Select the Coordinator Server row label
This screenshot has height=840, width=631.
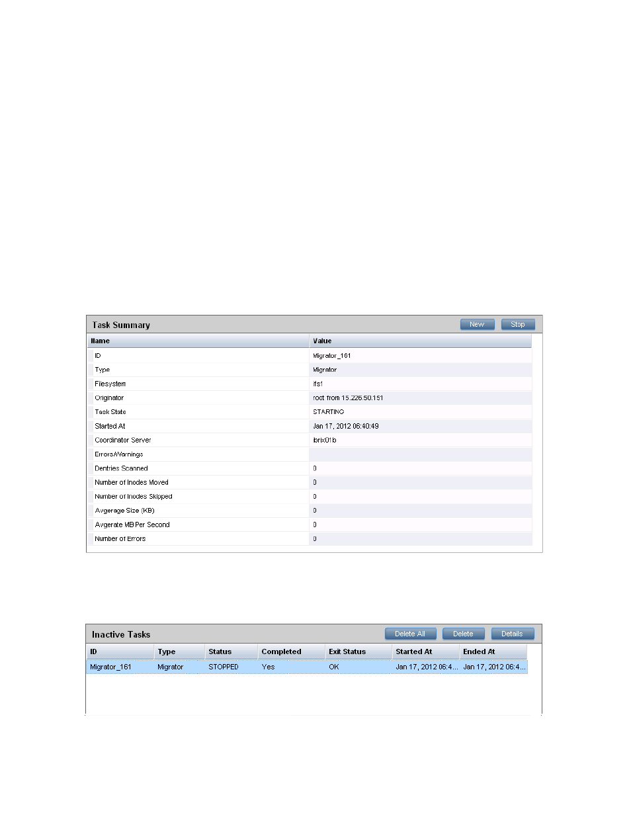tap(123, 440)
